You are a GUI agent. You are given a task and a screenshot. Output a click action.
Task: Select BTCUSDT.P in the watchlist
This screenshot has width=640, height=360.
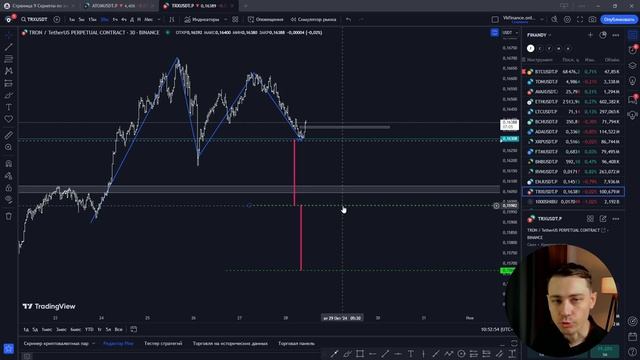pyautogui.click(x=573, y=71)
